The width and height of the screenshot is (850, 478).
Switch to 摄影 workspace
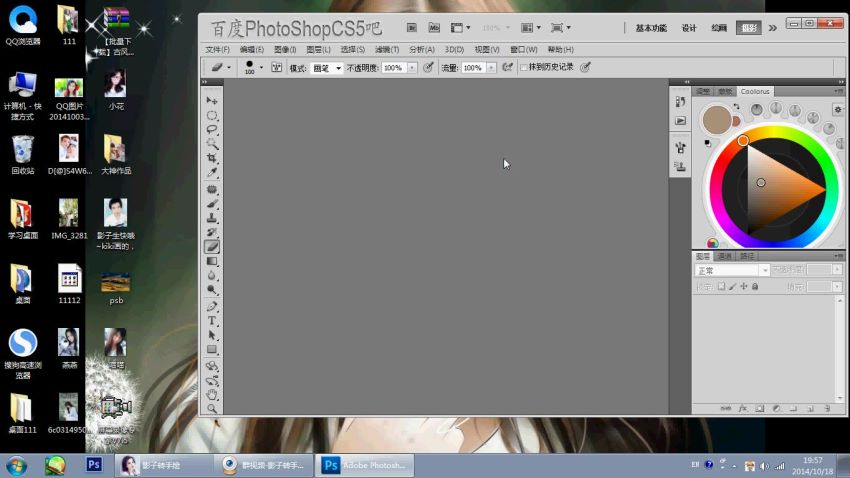pos(749,28)
